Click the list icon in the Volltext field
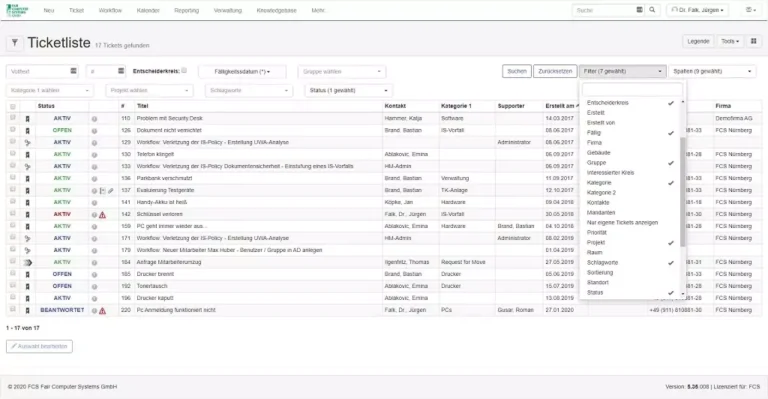This screenshot has height=399, width=768. click(73, 71)
